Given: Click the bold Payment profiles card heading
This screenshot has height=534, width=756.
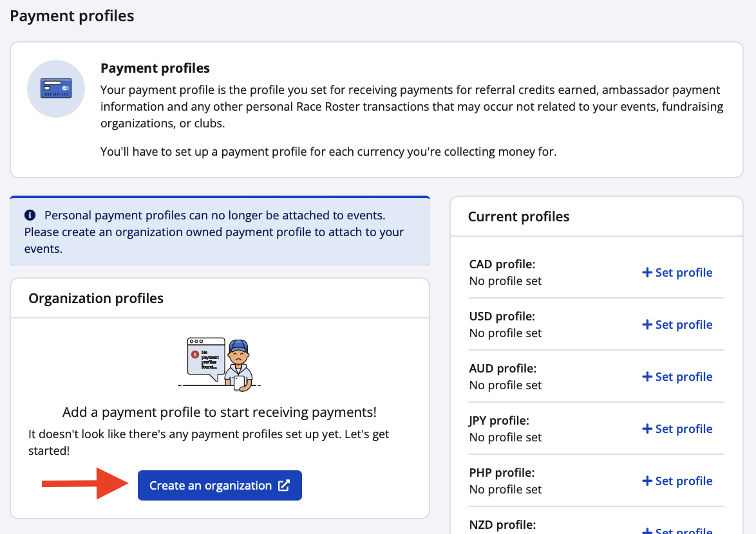Looking at the screenshot, I should click(155, 68).
